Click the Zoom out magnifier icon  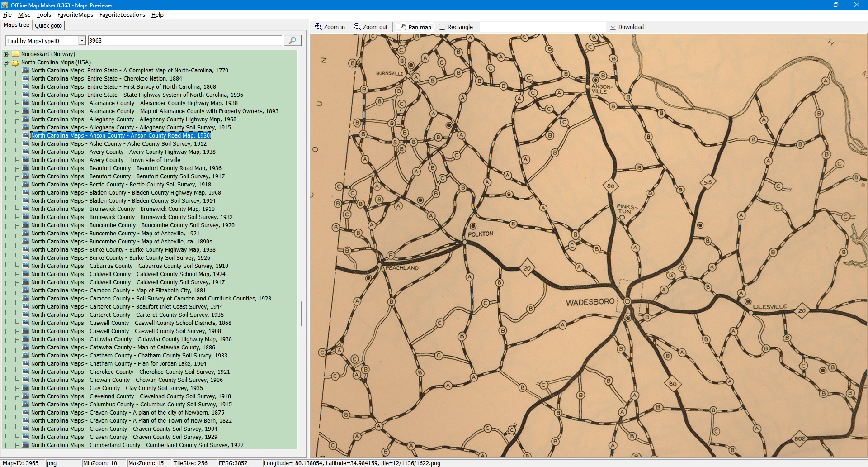pyautogui.click(x=357, y=27)
